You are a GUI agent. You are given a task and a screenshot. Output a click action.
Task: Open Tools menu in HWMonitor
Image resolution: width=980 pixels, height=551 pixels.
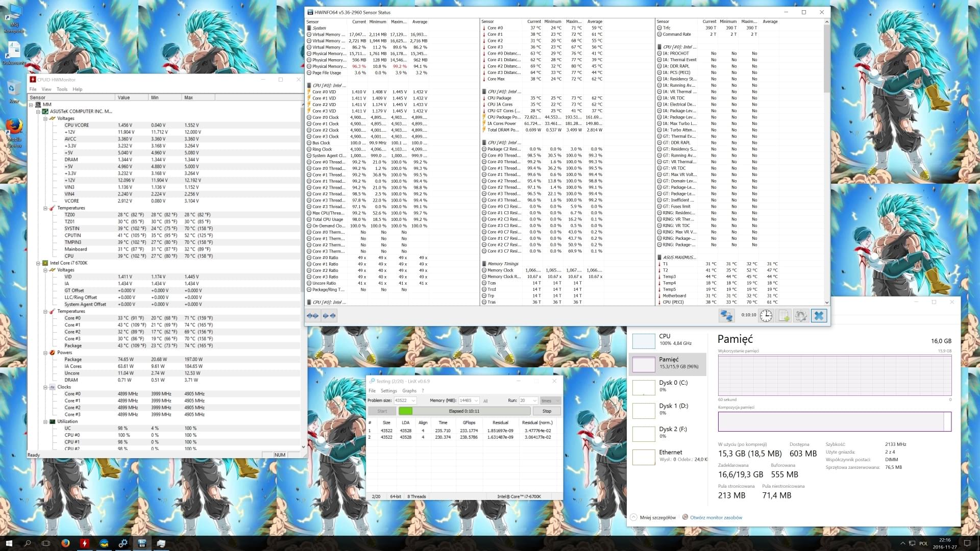click(x=62, y=89)
